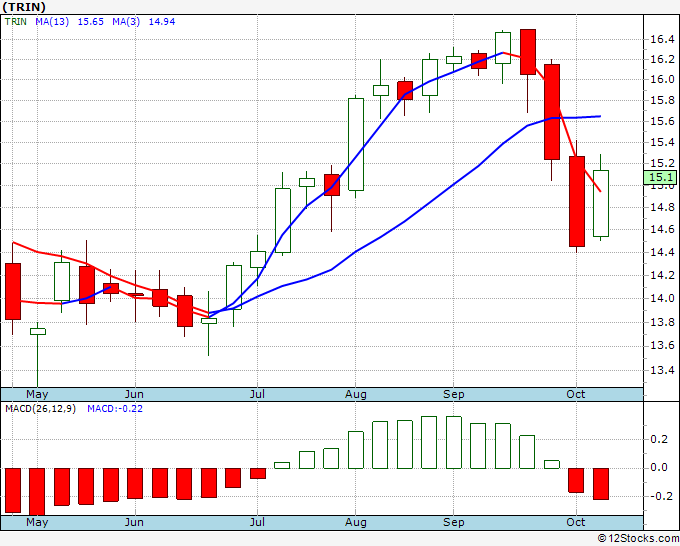Click the 16.4 price axis label
The image size is (680, 546).
click(662, 40)
